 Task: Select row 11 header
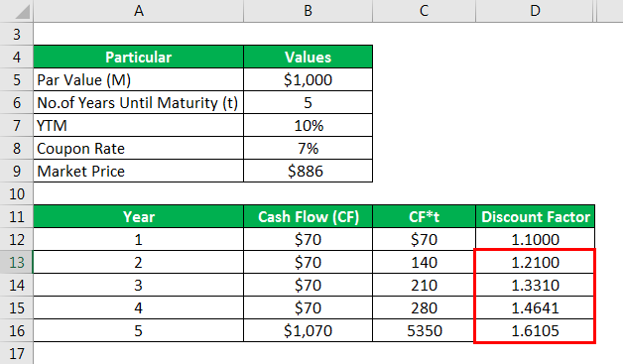(16, 217)
